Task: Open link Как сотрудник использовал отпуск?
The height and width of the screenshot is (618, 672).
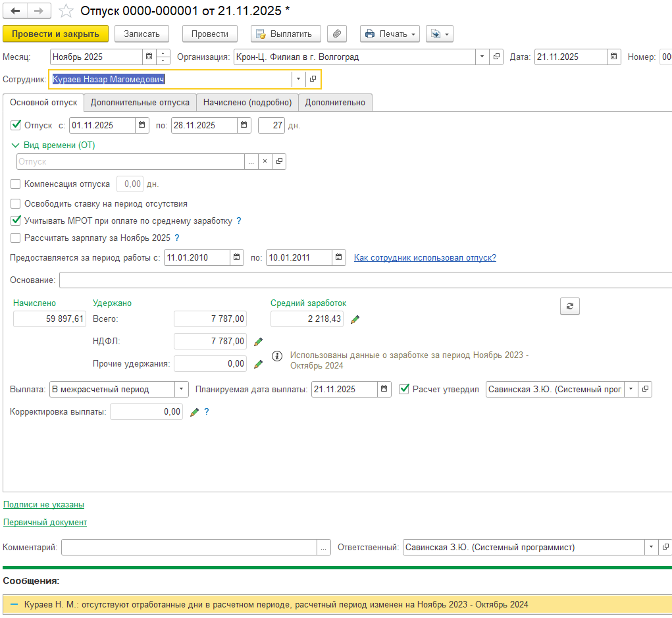Action: point(425,257)
